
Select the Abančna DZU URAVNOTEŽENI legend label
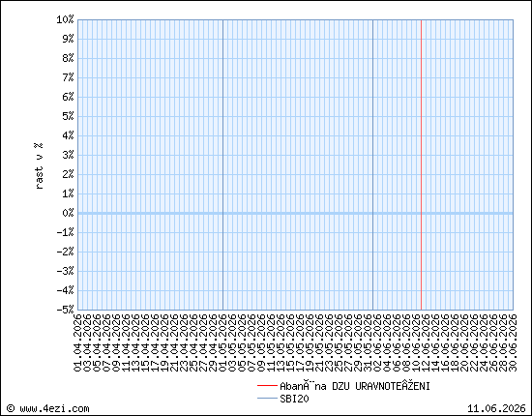click(355, 386)
